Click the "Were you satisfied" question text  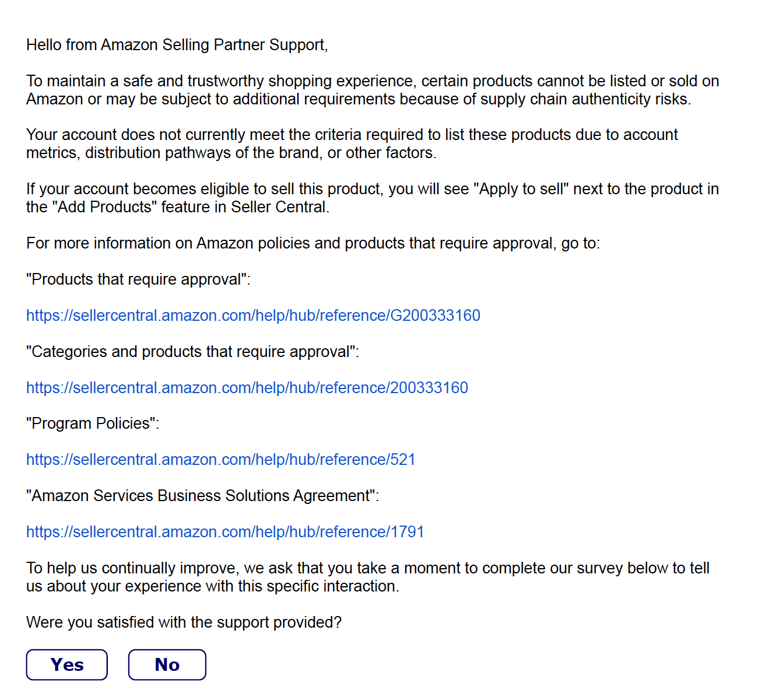(184, 622)
